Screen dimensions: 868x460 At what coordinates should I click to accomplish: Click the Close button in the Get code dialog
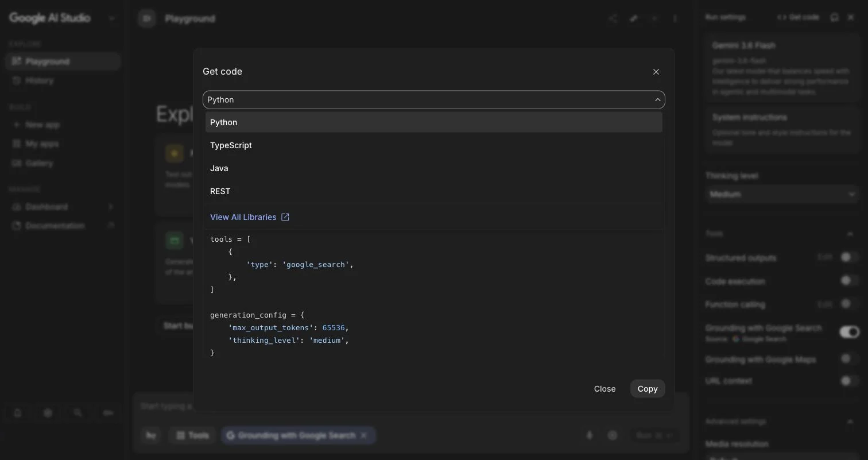tap(604, 389)
